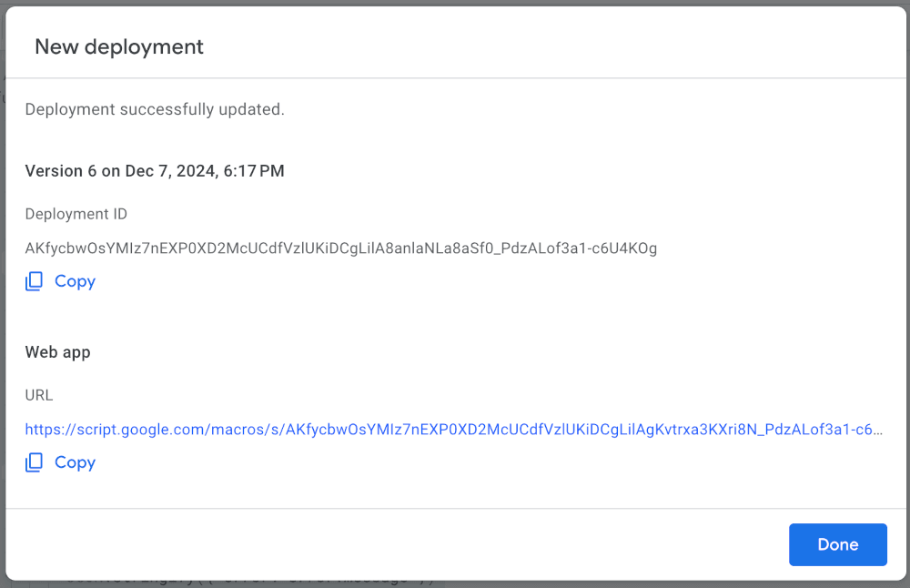This screenshot has height=588, width=910.
Task: Click the deployment ID string starting with AKfycbw
Action: (x=341, y=248)
